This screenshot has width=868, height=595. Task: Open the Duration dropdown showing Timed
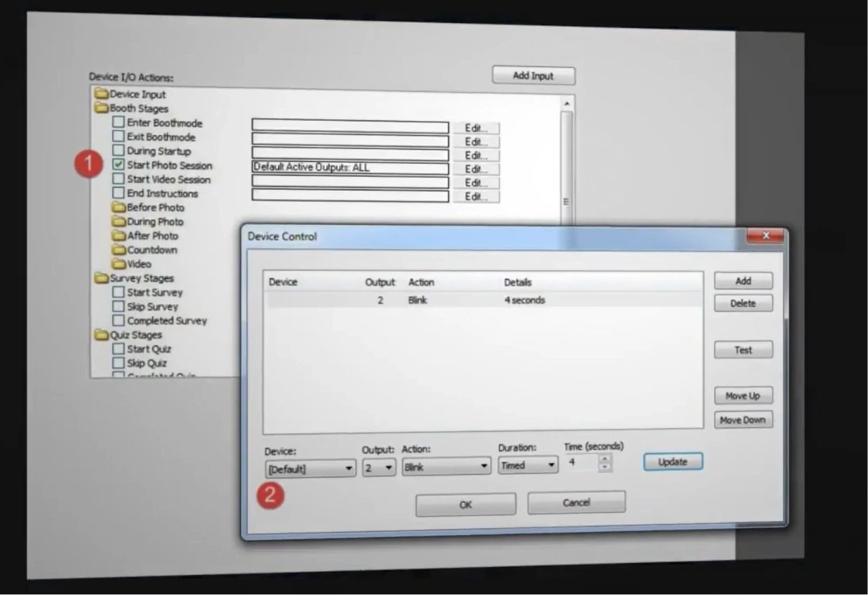point(528,465)
